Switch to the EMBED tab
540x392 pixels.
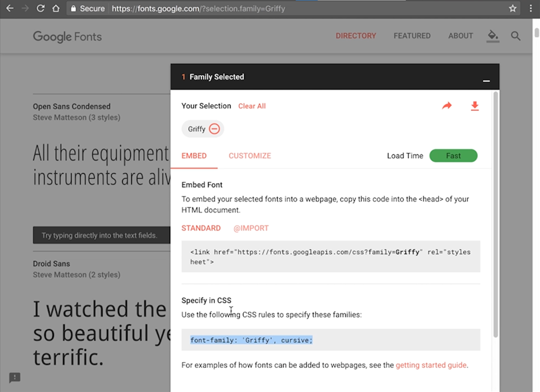click(x=194, y=156)
